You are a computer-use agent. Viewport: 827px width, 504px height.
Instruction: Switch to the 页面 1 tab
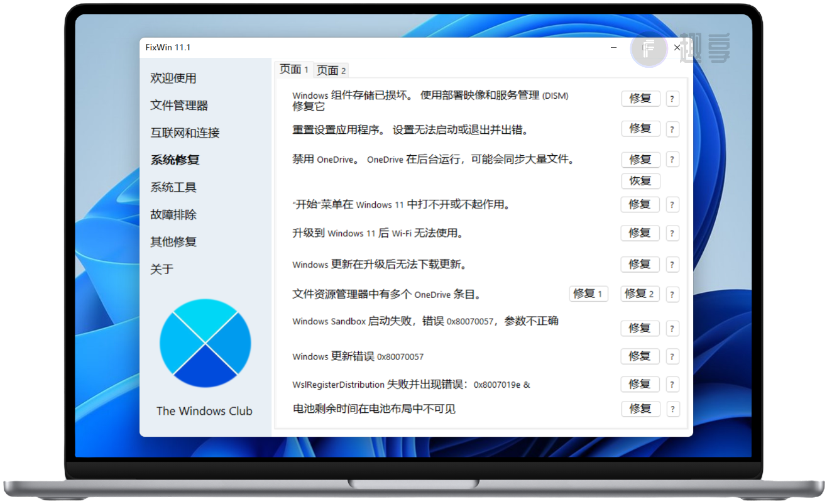click(294, 69)
